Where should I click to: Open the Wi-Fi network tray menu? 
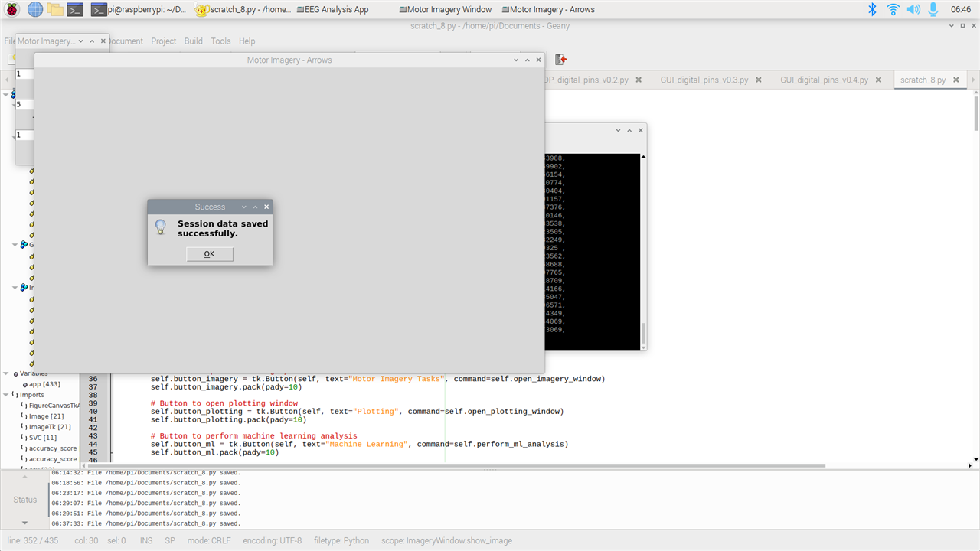point(893,9)
